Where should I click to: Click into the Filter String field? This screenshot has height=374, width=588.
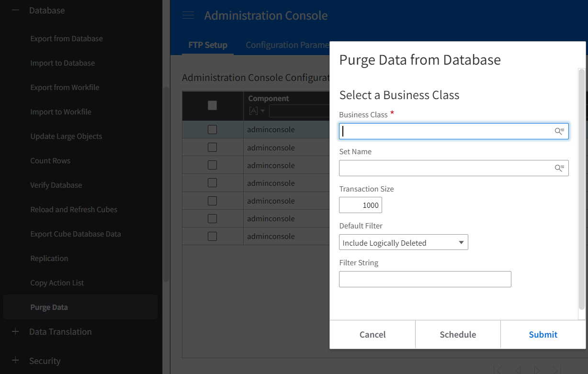coord(425,279)
